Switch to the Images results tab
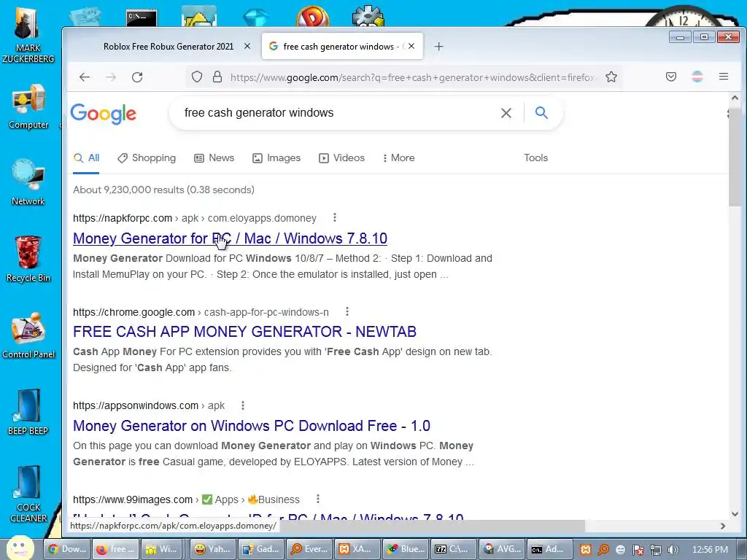This screenshot has height=560, width=747. (x=276, y=157)
